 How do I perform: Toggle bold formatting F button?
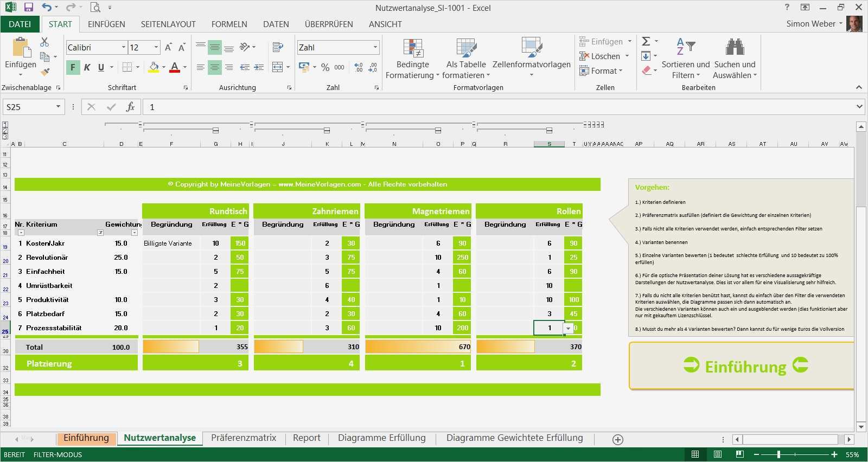pyautogui.click(x=73, y=67)
